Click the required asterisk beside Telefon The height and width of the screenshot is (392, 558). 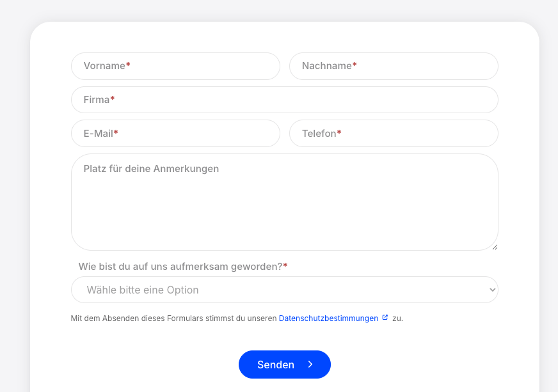[x=339, y=133]
